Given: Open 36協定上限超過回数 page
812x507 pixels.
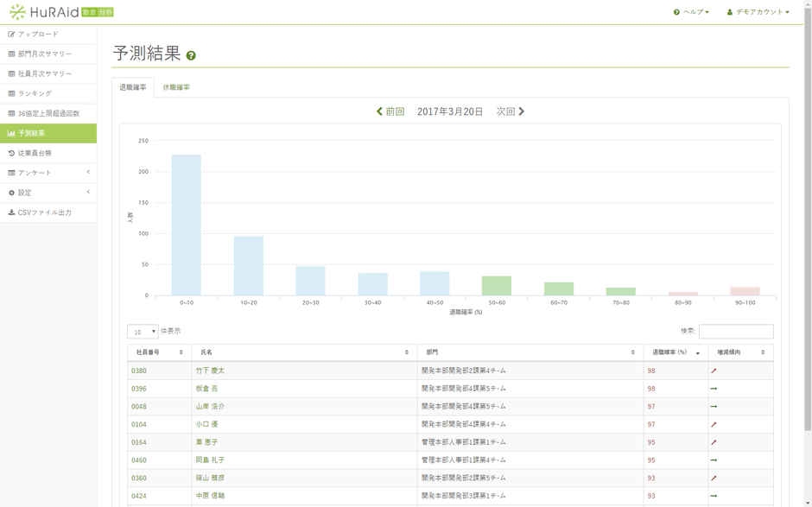Looking at the screenshot, I should click(x=48, y=113).
